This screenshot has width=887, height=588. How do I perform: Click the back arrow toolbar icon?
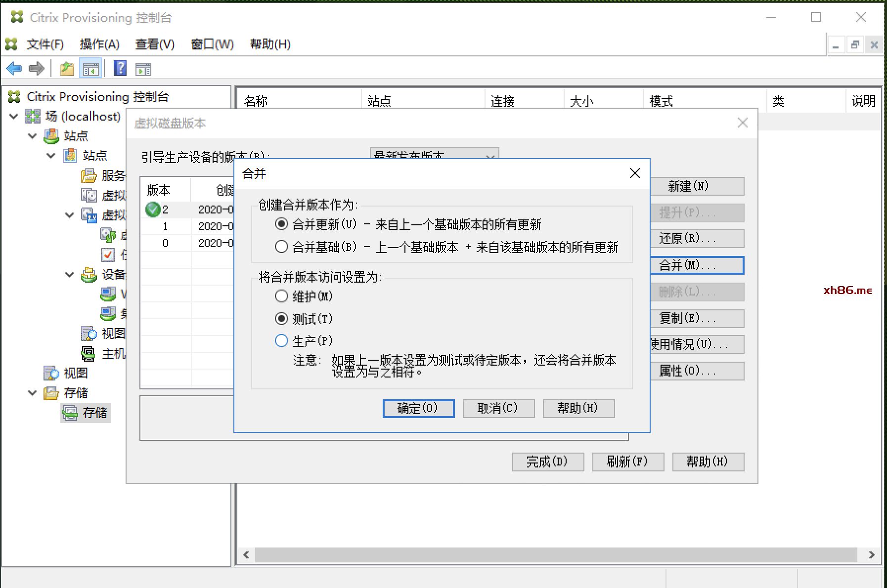pyautogui.click(x=14, y=69)
